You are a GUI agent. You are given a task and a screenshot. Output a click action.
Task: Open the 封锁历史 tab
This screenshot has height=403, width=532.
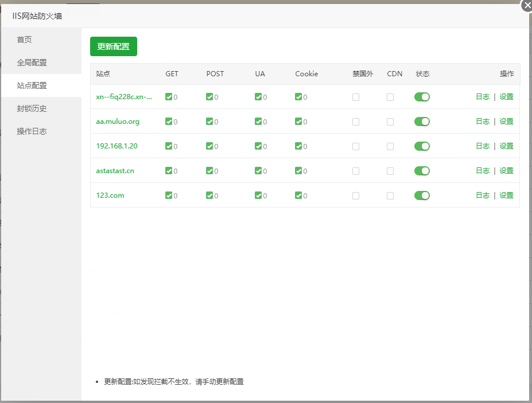point(41,108)
